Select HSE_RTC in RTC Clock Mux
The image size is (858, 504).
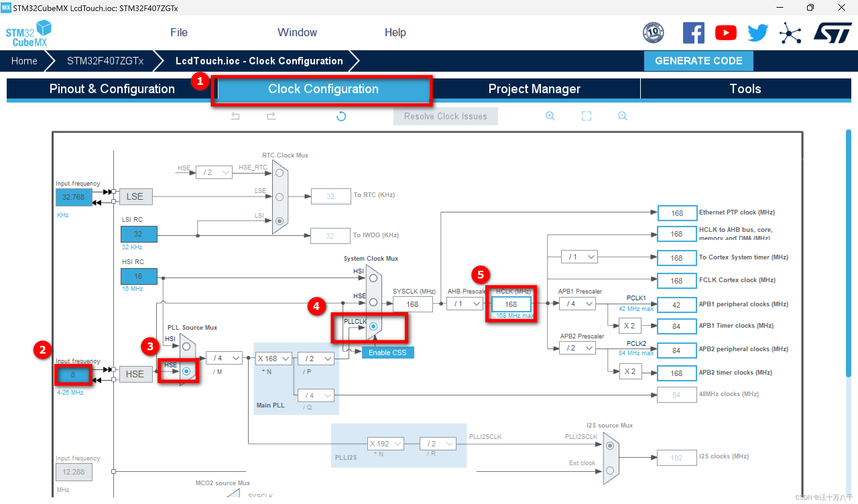pos(280,173)
